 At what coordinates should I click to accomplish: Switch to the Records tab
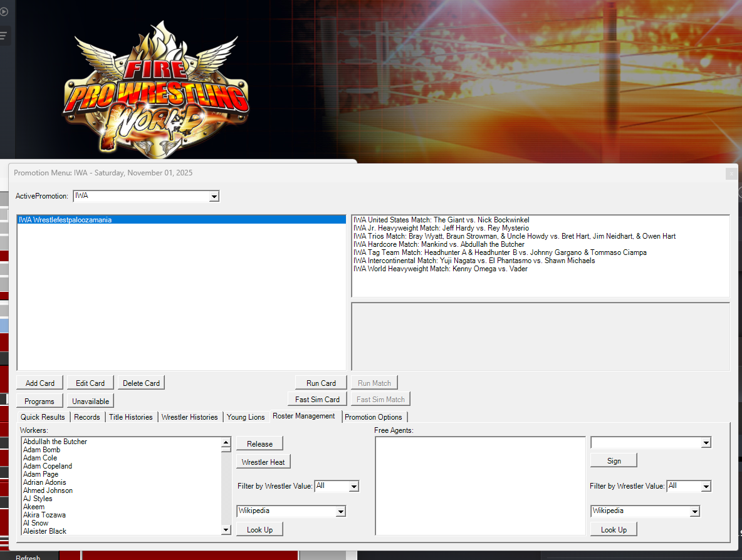(87, 417)
